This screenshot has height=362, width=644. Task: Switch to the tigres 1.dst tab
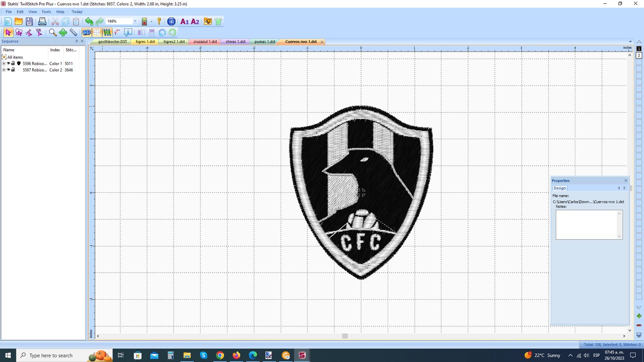tap(145, 42)
